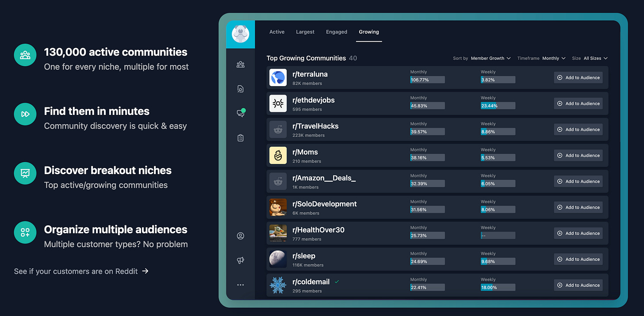Open the r/SoloDevelopment community name
The image size is (644, 316).
pos(325,204)
